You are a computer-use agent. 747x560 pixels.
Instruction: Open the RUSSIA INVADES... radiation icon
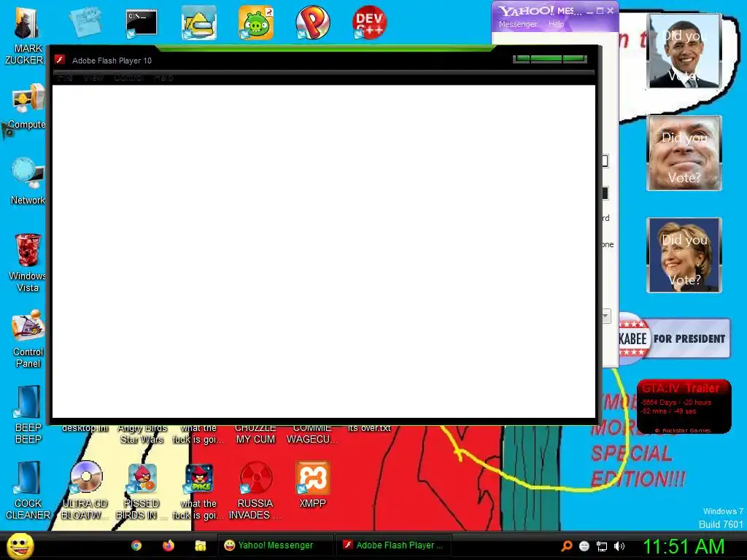255,491
